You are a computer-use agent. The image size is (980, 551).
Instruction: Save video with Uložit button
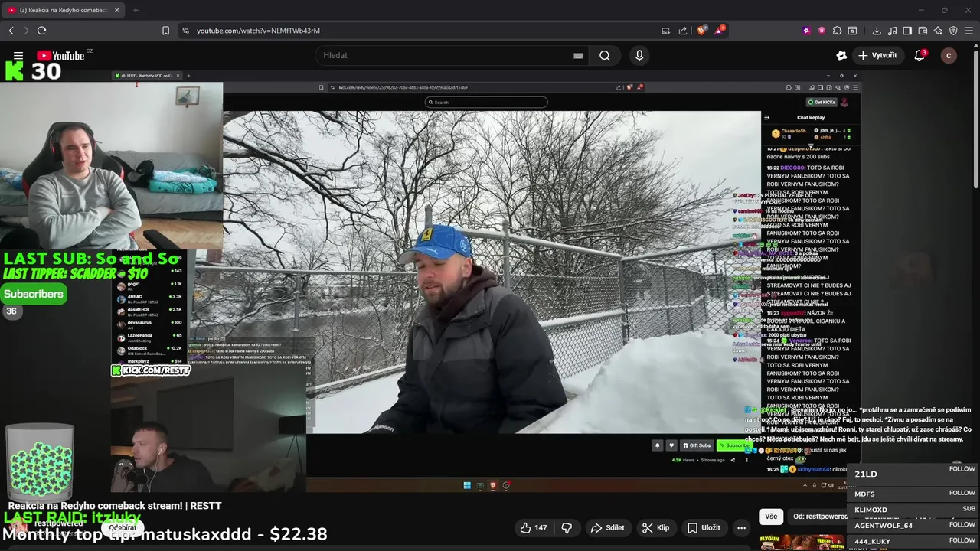click(x=704, y=527)
